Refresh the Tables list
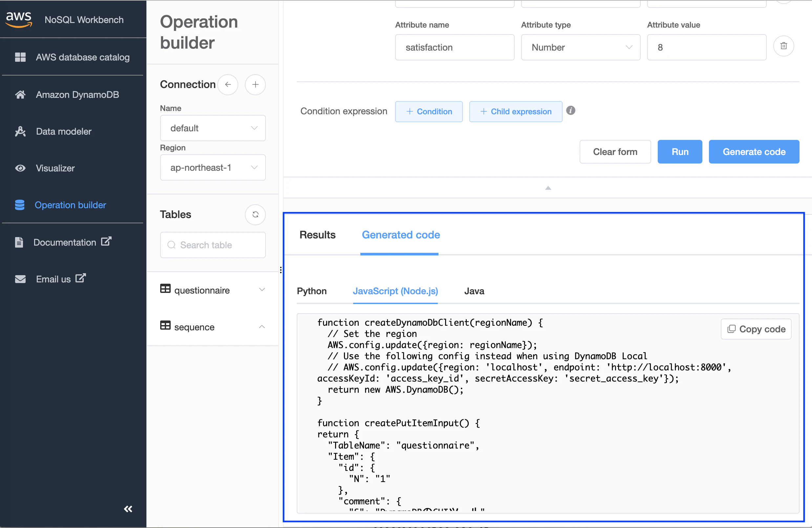812x528 pixels. click(x=255, y=214)
